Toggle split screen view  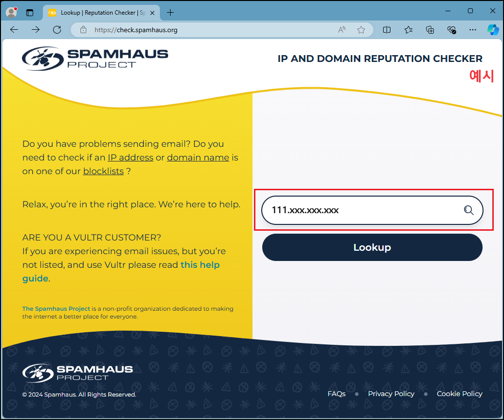(x=387, y=30)
